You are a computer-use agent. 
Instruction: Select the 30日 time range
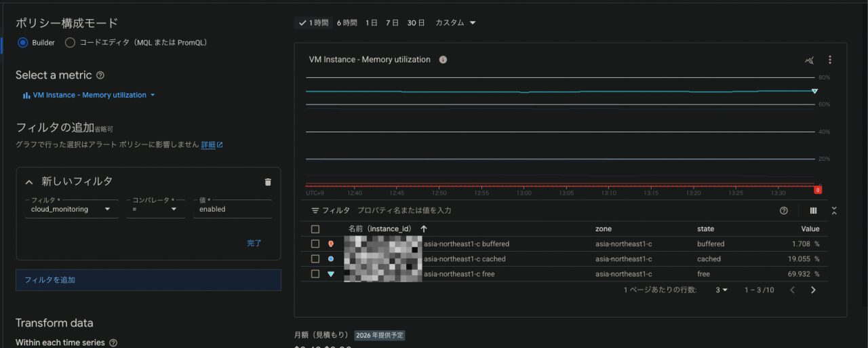(416, 23)
